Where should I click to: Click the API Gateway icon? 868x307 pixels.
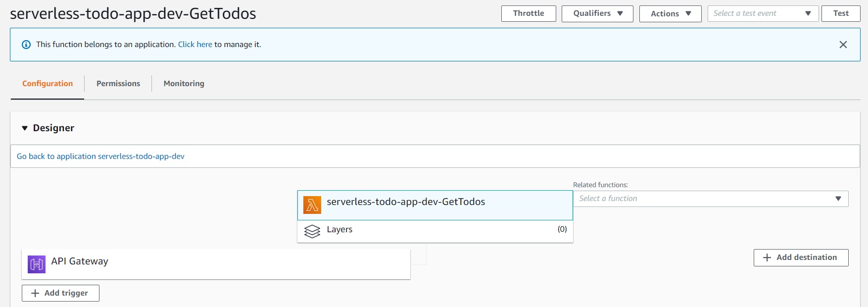tap(37, 264)
